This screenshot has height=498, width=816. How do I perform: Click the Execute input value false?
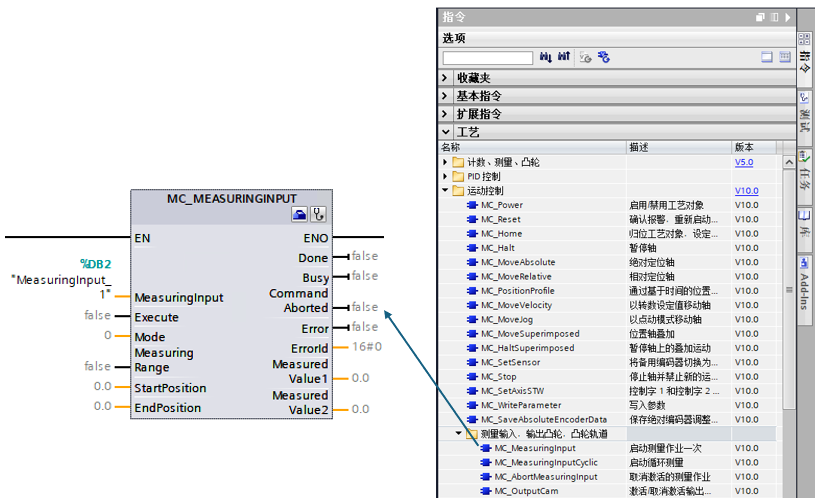pyautogui.click(x=97, y=315)
